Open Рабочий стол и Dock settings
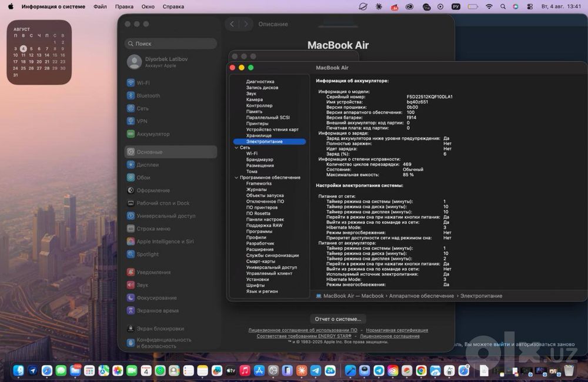Image resolution: width=588 pixels, height=382 pixels. pos(158,203)
